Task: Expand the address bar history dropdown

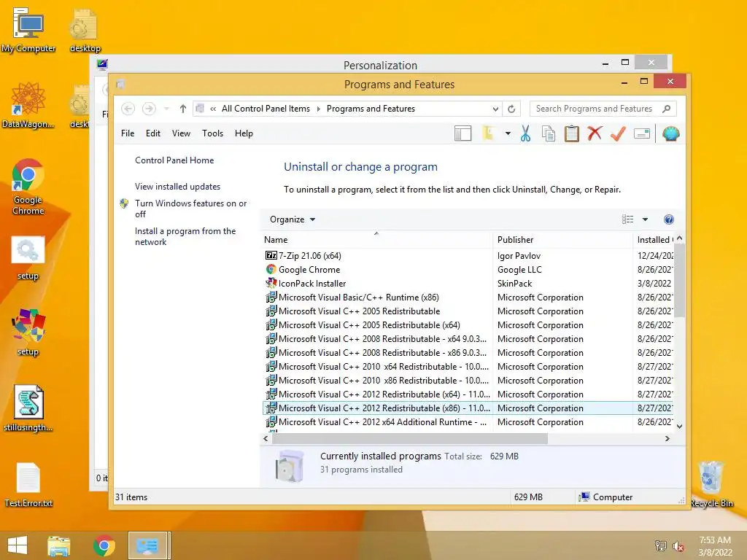Action: pos(495,109)
